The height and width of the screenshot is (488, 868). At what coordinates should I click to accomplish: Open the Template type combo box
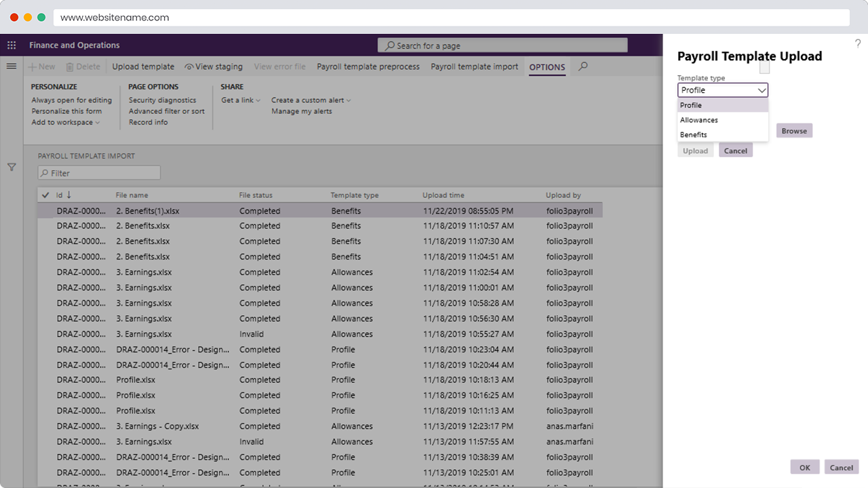[723, 90]
